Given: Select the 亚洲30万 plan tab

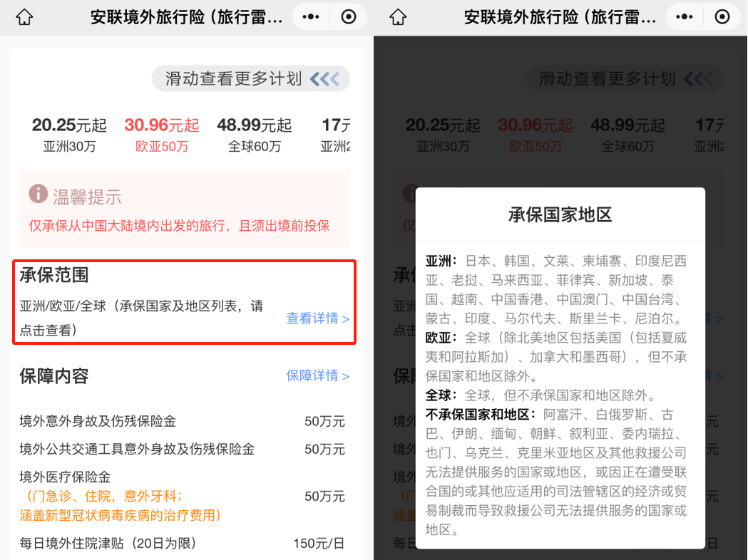Looking at the screenshot, I should (68, 134).
